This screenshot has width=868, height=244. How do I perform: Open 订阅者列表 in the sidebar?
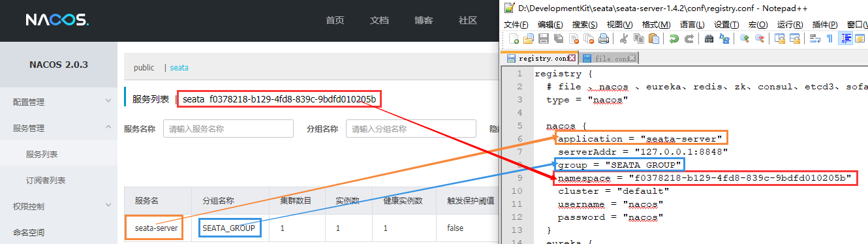pos(46,180)
